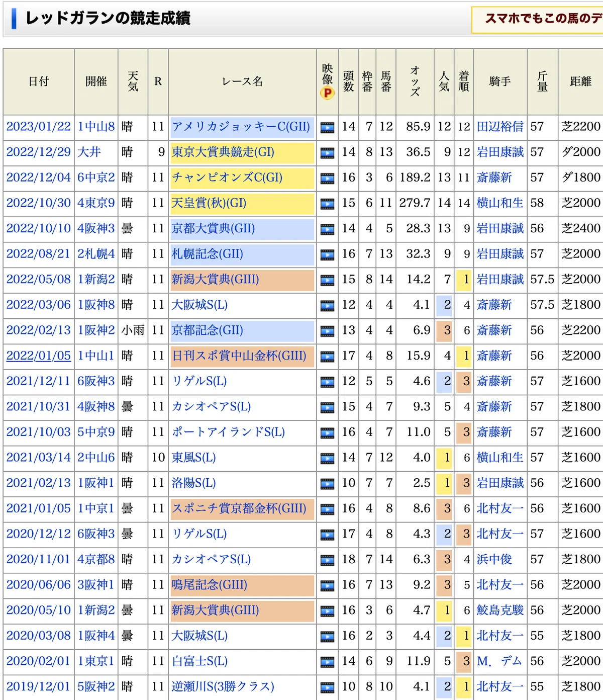The image size is (603, 700).
Task: Open race link アメリカジョッキーC(GII)
Action: click(241, 126)
